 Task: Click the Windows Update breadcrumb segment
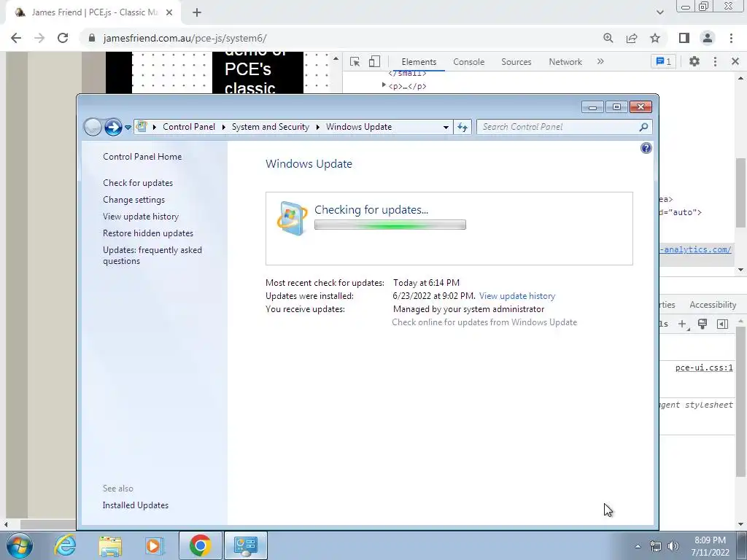tap(359, 127)
